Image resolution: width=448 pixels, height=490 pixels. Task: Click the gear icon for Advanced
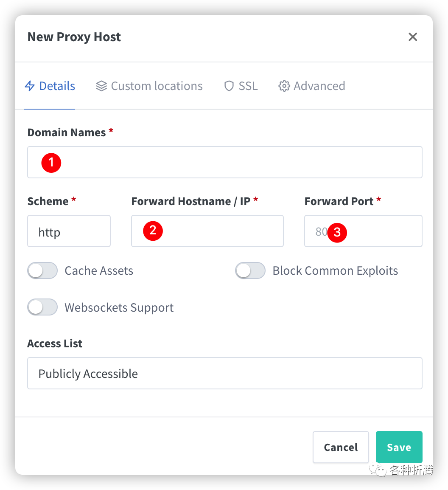[284, 86]
